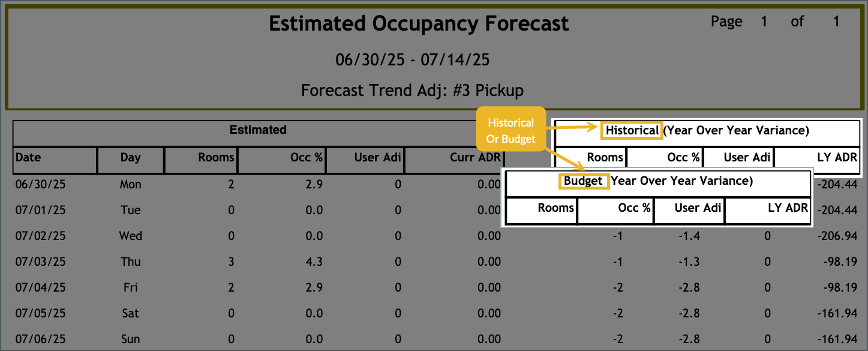Click the highlighted Historical label
Screen dimensions: 868x351
click(632, 130)
